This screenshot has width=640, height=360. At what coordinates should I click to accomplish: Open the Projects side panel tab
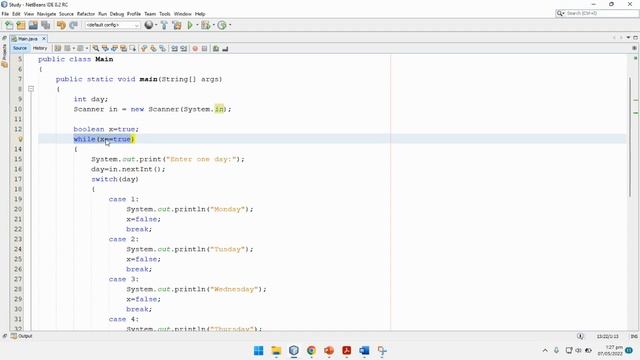point(4,55)
